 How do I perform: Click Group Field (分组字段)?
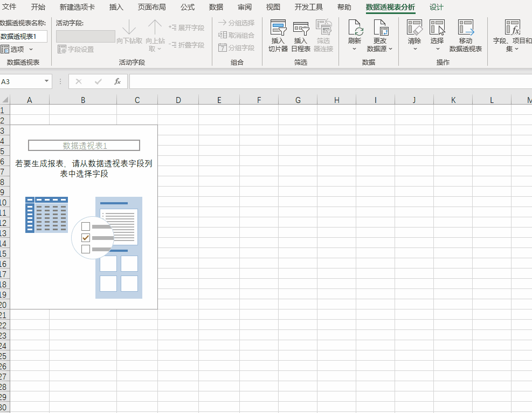tap(237, 47)
